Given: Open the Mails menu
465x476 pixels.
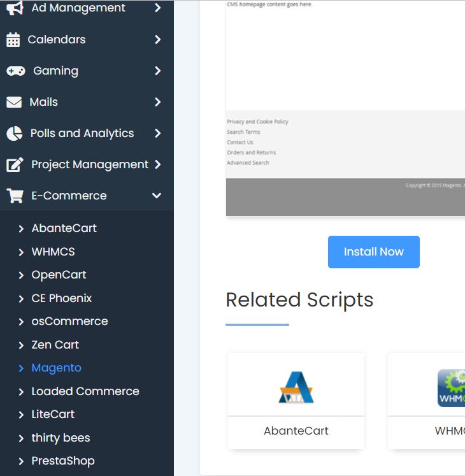Looking at the screenshot, I should (x=44, y=102).
